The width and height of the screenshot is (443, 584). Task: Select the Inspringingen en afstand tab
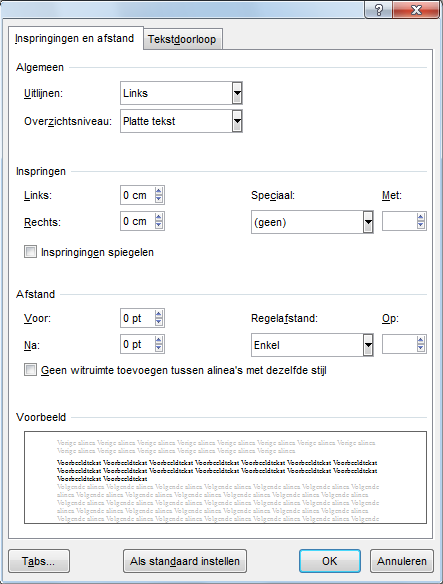click(x=75, y=38)
